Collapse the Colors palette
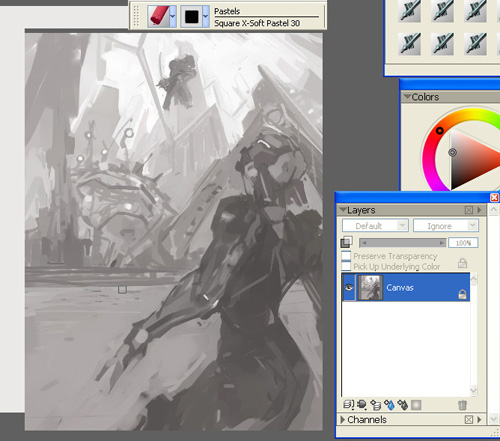This screenshot has width=500, height=441. point(407,97)
